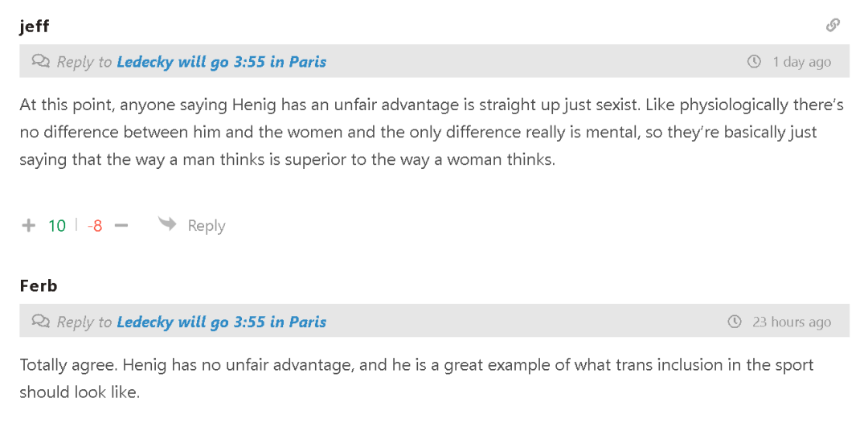Open the "Ledecky will go 3:55 in Paris" link in Ferb's comment

221,322
